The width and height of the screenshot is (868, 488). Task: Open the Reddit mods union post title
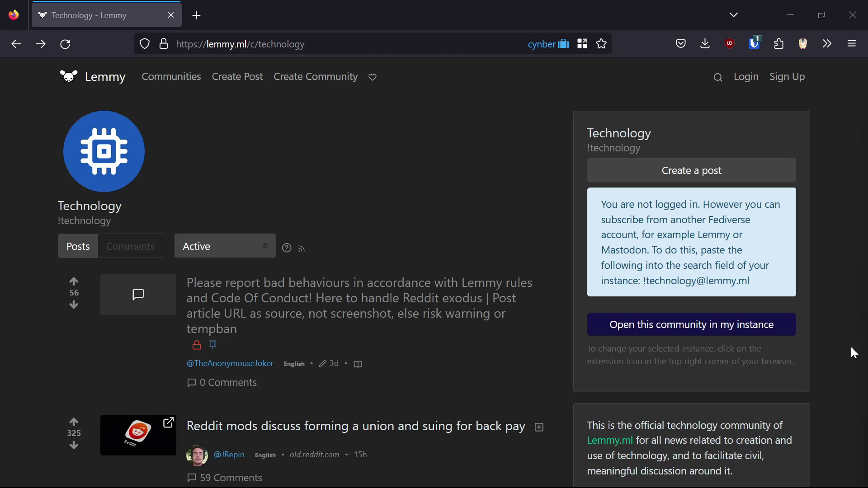click(x=356, y=426)
